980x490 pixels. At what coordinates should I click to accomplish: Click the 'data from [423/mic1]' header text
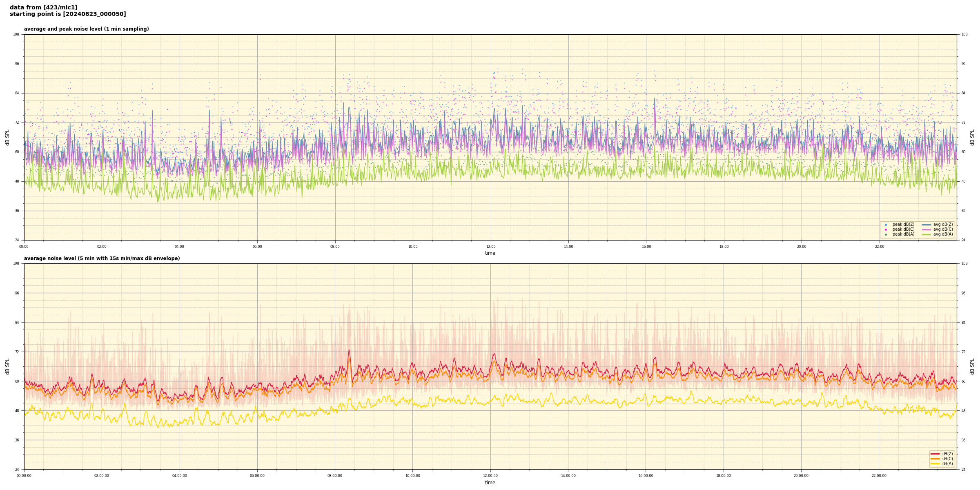[43, 7]
